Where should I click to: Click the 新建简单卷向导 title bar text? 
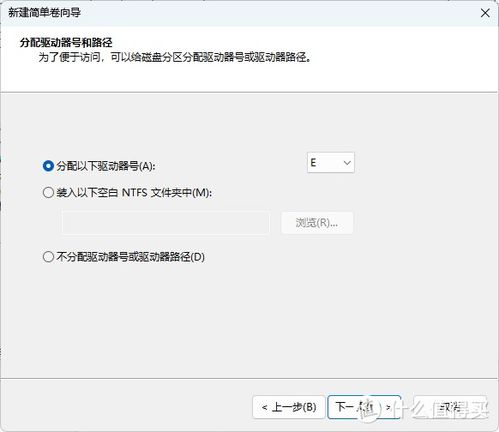(x=44, y=13)
